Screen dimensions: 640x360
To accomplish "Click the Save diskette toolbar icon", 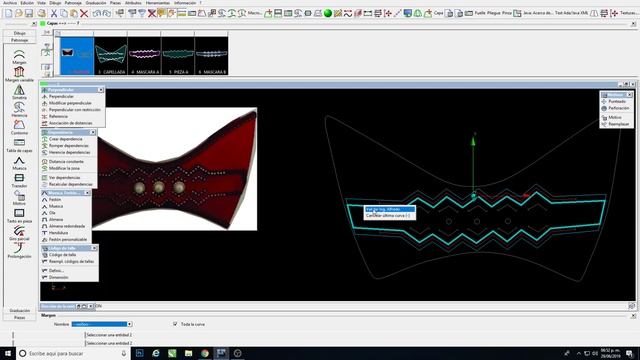I will tap(29, 13).
